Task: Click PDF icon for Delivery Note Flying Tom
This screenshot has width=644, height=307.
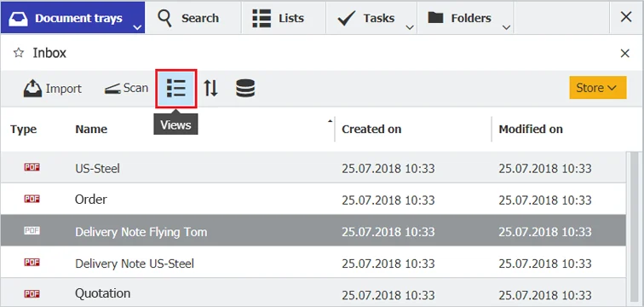Action: pyautogui.click(x=32, y=230)
